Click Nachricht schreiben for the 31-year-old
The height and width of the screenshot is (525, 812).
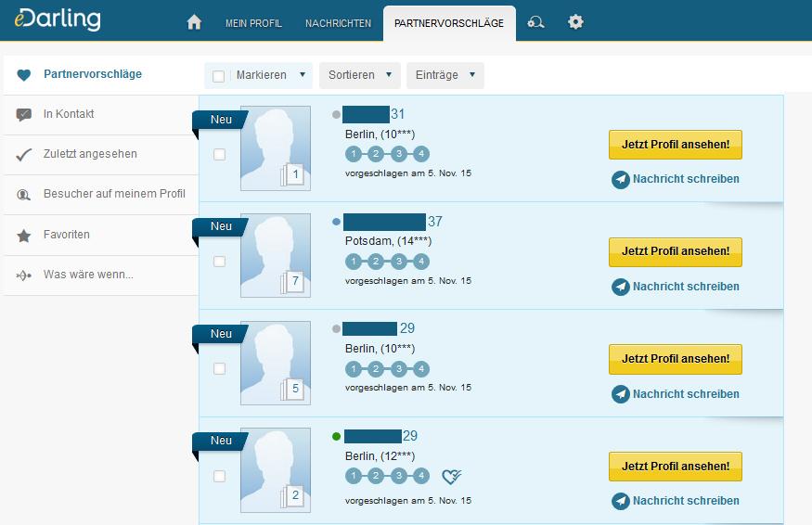[x=686, y=179]
